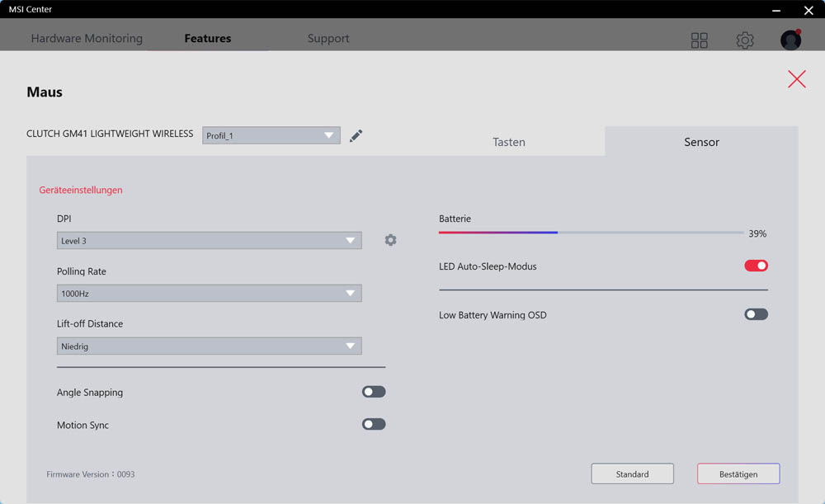825x504 pixels.
Task: Click CLUTCH GM41 LIGHTWEIGHT WIRELESS device name
Action: 110,134
